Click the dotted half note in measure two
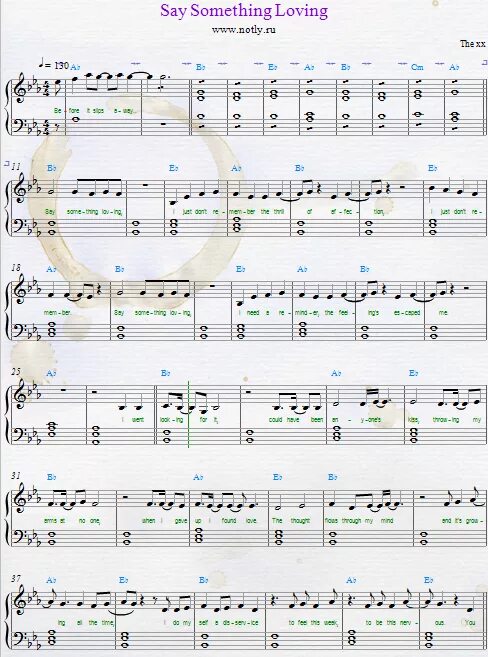 pos(163,76)
